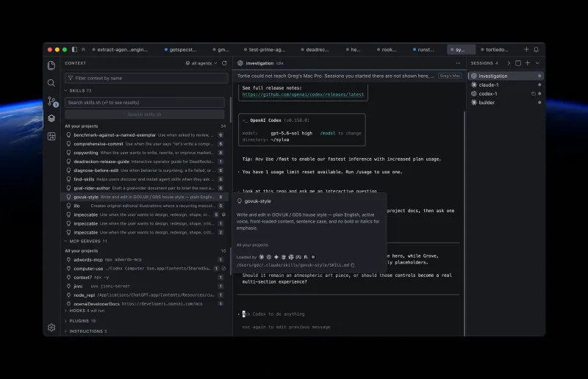Select the context7 MCP server
Image resolution: width=588 pixels, height=379 pixels.
(144, 278)
